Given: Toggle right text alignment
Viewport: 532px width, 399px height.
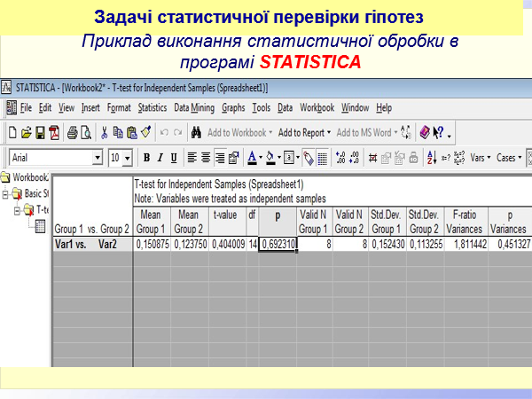Looking at the screenshot, I should pos(220,158).
